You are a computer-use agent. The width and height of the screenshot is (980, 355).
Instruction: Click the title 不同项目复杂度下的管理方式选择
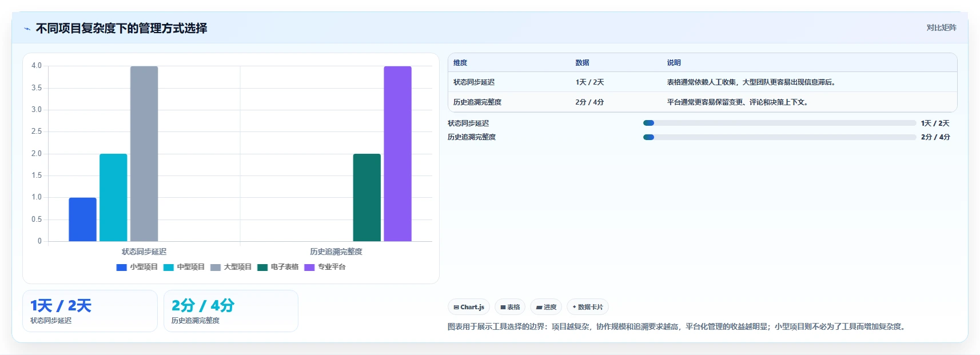(121, 28)
